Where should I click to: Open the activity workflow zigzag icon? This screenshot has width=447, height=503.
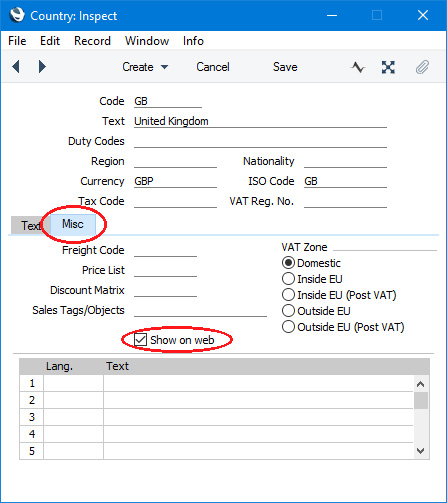(358, 67)
